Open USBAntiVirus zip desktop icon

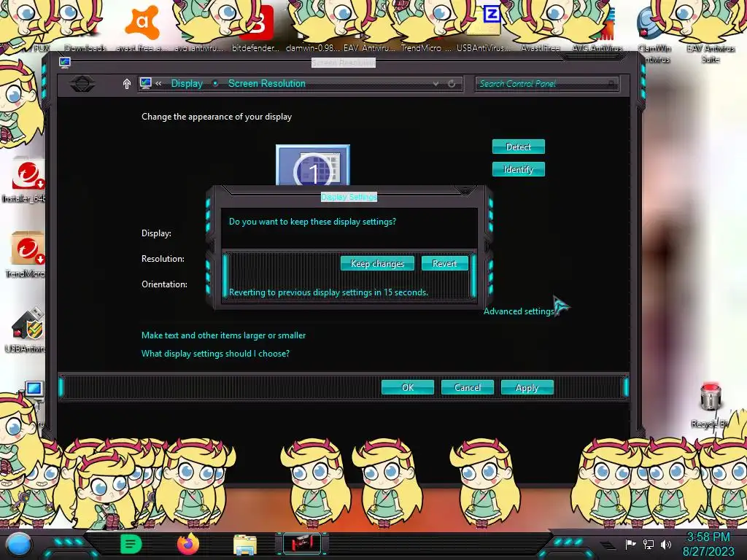coord(484,27)
